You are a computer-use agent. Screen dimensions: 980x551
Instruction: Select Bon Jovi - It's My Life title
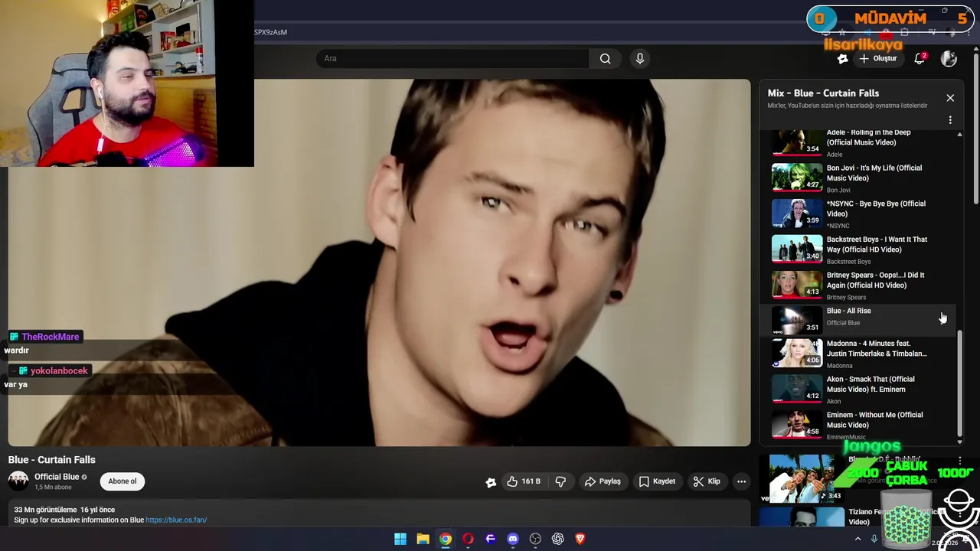(874, 173)
